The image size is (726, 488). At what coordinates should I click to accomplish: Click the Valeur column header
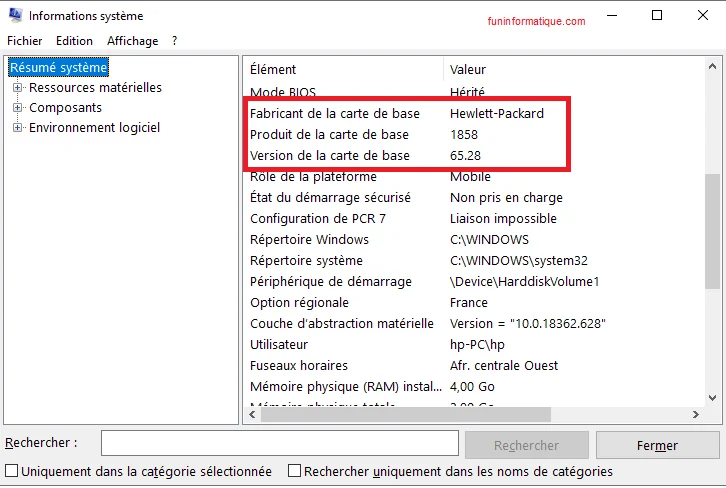[573, 69]
